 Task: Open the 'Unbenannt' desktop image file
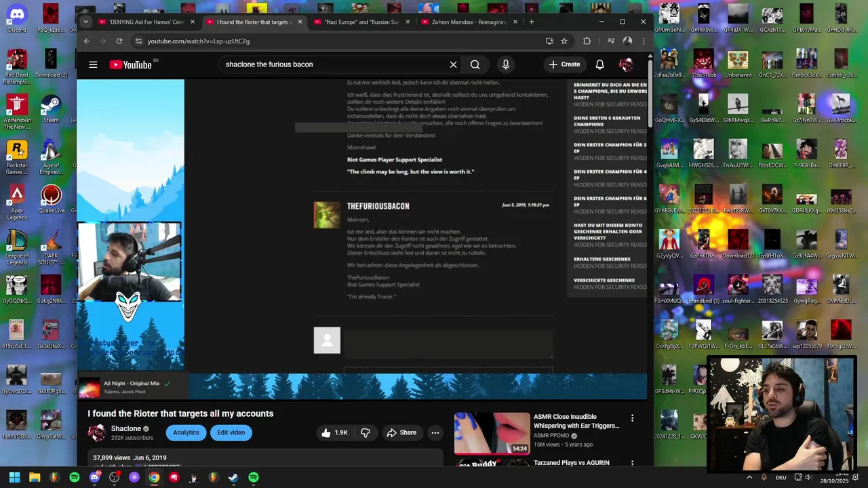coord(738,62)
